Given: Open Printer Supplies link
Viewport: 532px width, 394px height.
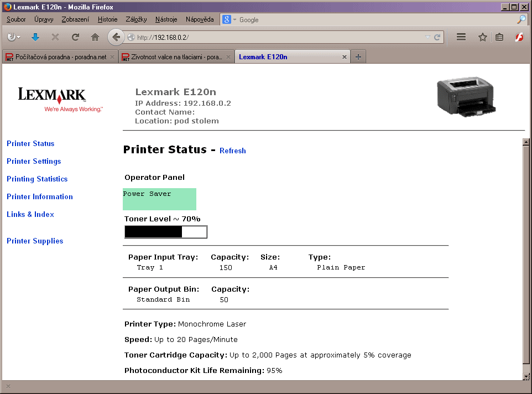Looking at the screenshot, I should coord(35,241).
